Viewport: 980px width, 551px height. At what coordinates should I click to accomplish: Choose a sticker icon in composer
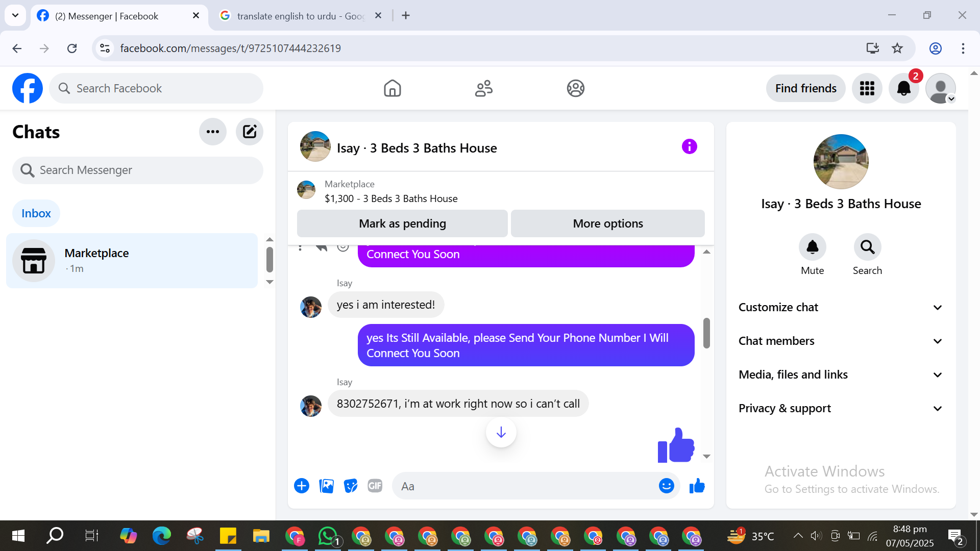(x=351, y=486)
